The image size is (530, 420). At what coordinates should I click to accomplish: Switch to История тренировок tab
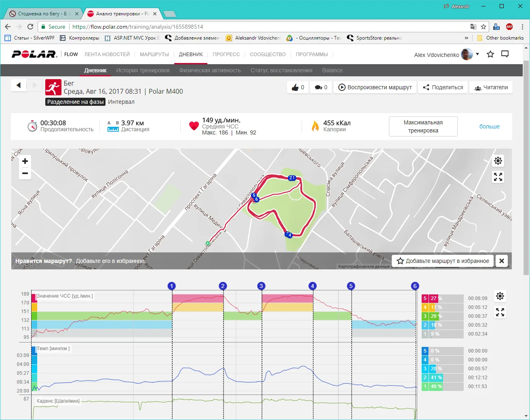pos(143,70)
